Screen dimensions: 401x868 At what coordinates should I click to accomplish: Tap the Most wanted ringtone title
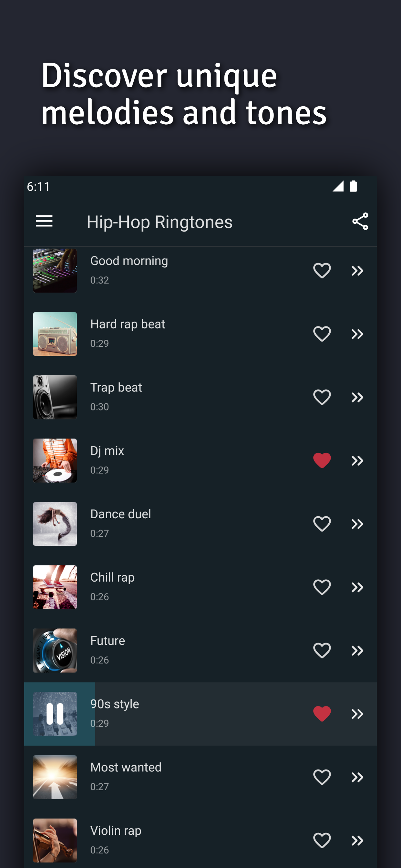pyautogui.click(x=126, y=768)
